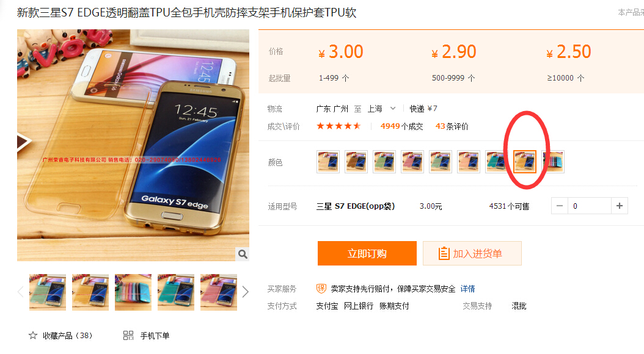Click the magnifier icon on product image
The width and height of the screenshot is (644, 354).
[x=243, y=255]
